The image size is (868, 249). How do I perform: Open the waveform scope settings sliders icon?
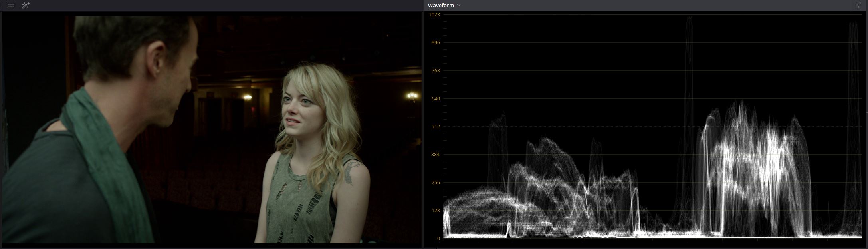[x=858, y=5]
